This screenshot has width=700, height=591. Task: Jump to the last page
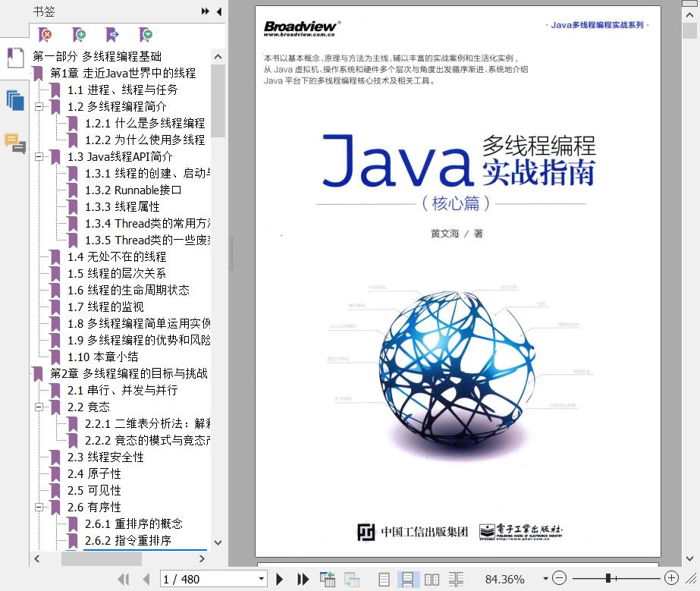[x=303, y=580]
